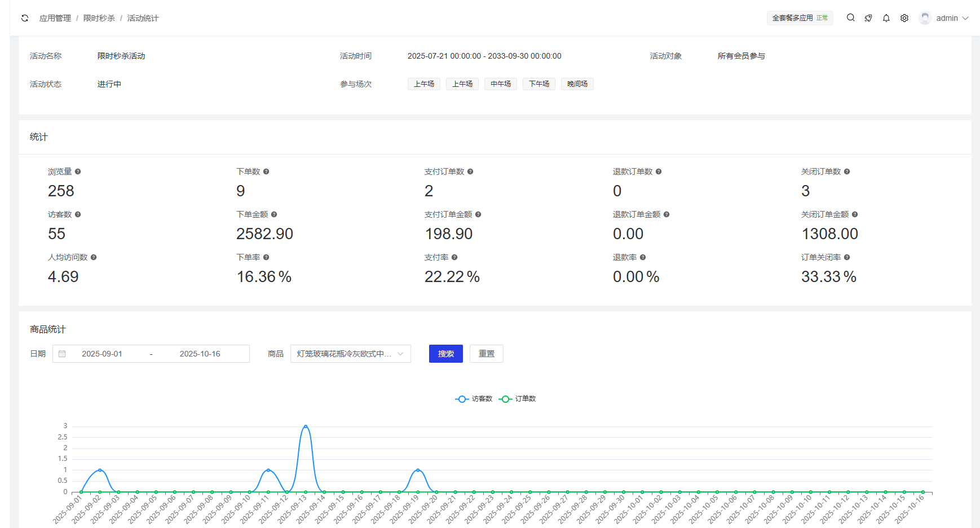Click the refresh icon beside the breadcrumb
980x528 pixels.
coord(25,18)
